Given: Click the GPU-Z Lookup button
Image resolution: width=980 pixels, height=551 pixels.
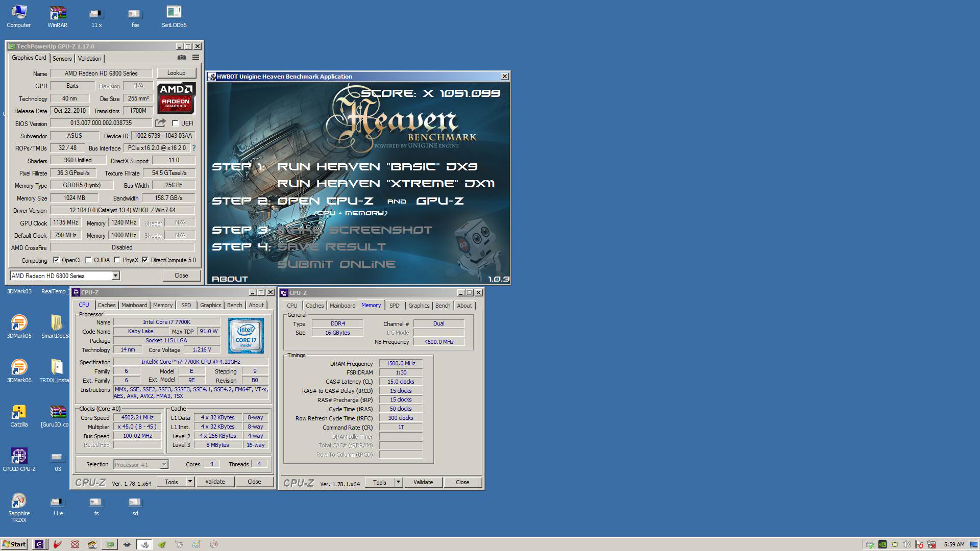Looking at the screenshot, I should coord(177,73).
